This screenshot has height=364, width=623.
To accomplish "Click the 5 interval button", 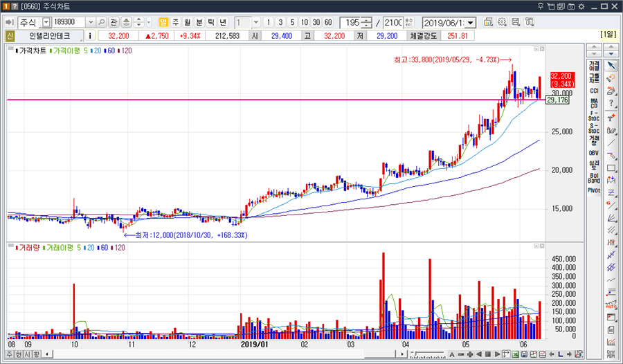I will (292, 22).
